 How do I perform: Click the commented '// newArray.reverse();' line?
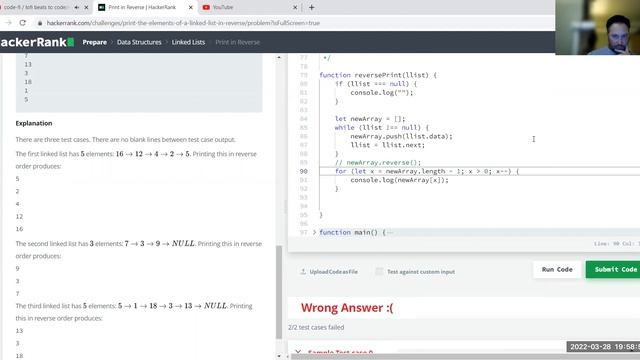click(x=378, y=162)
